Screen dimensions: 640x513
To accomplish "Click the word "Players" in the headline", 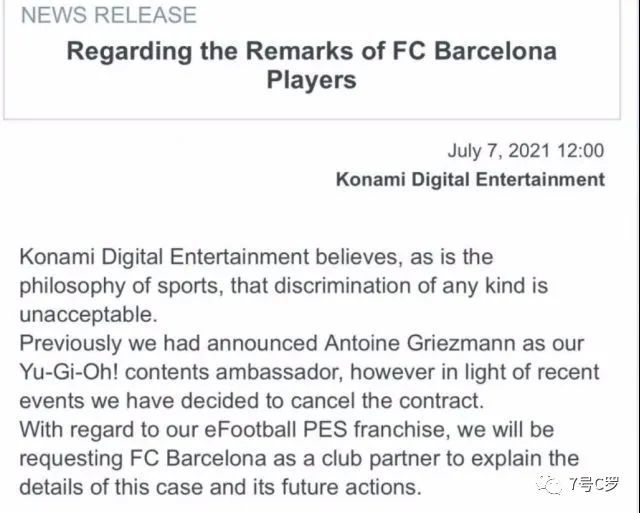I will point(311,79).
